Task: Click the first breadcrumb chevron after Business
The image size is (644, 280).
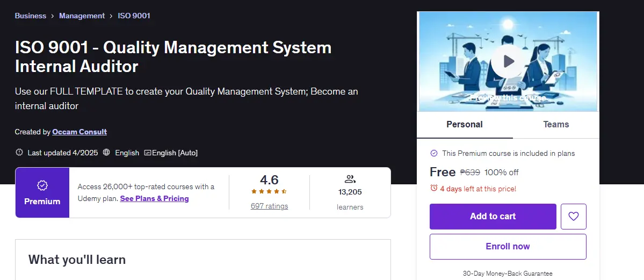Action: click(x=53, y=16)
